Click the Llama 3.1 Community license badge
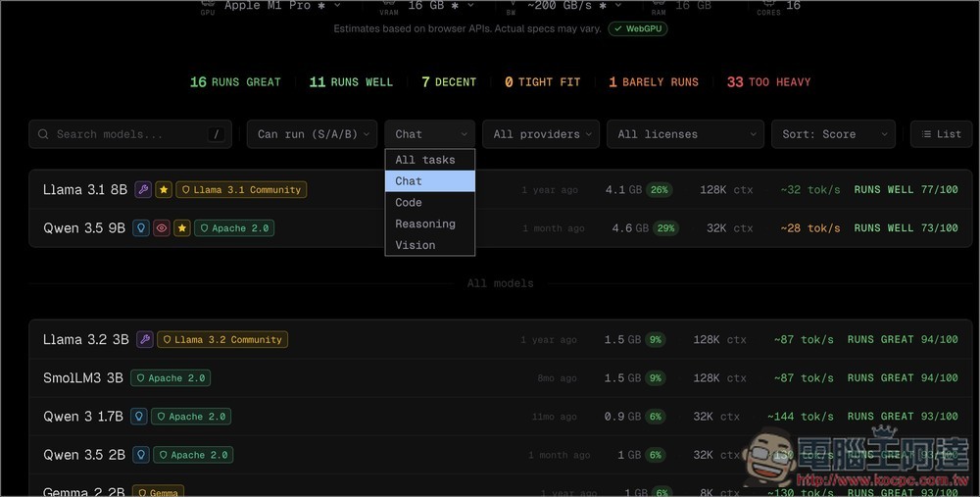This screenshot has width=980, height=497. [241, 189]
